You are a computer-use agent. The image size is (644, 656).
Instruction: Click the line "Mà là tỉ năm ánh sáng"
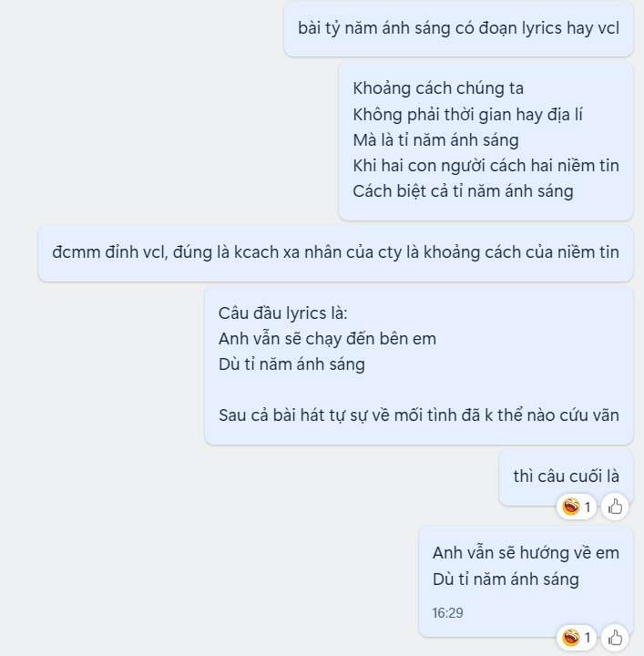coord(435,139)
